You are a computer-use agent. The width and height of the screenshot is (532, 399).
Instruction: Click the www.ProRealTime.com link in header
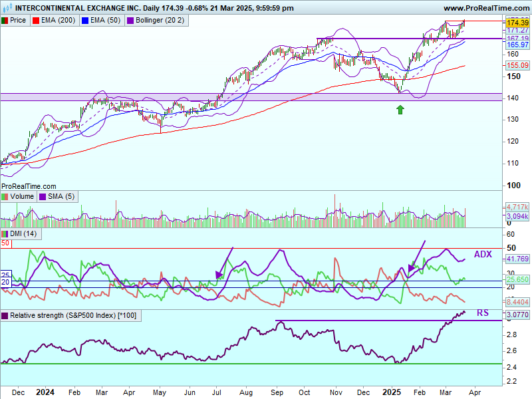[485, 8]
